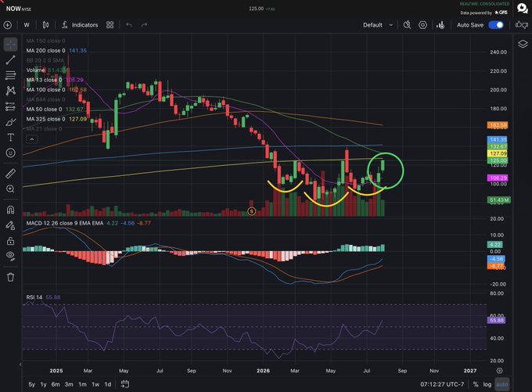Select the crosshair cursor tool
Image resolution: width=532 pixels, height=392 pixels.
(10, 45)
